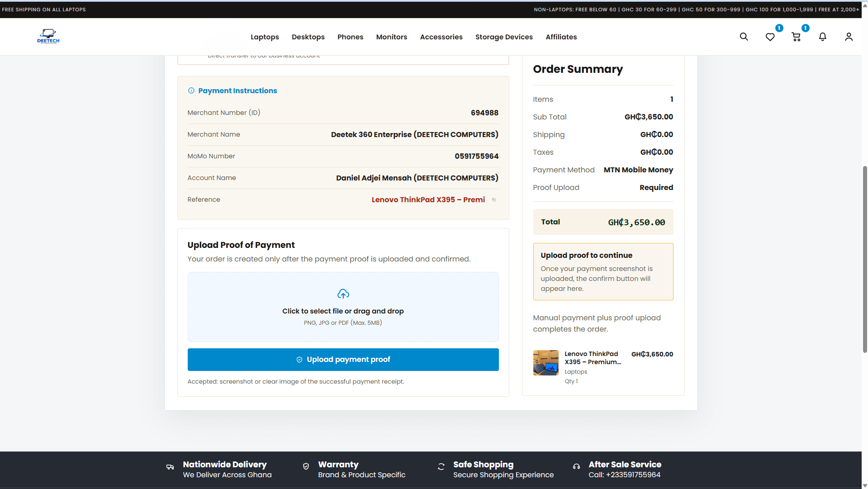This screenshot has height=489, width=868.
Task: Click Daniel Adjei Mensah account name
Action: coord(417,178)
